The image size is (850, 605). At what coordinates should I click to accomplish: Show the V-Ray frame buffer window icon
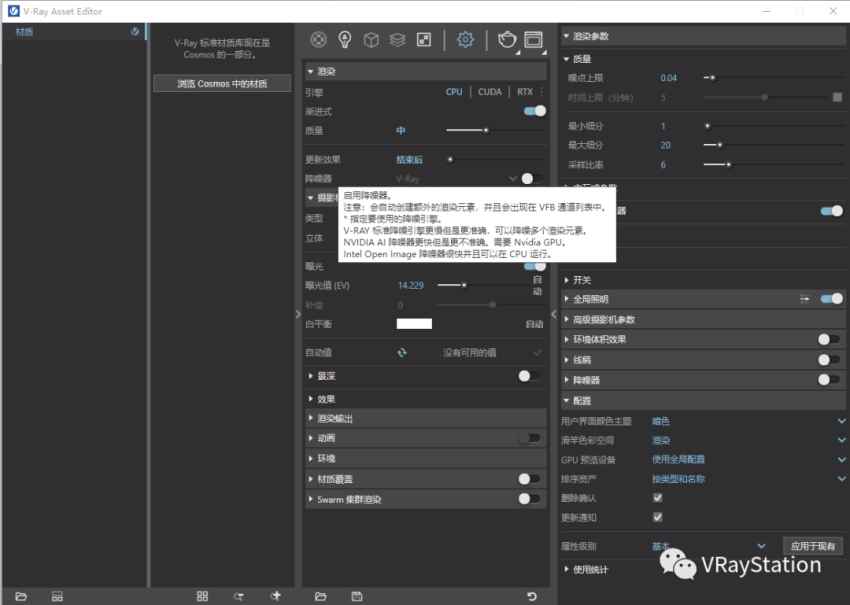click(x=533, y=40)
